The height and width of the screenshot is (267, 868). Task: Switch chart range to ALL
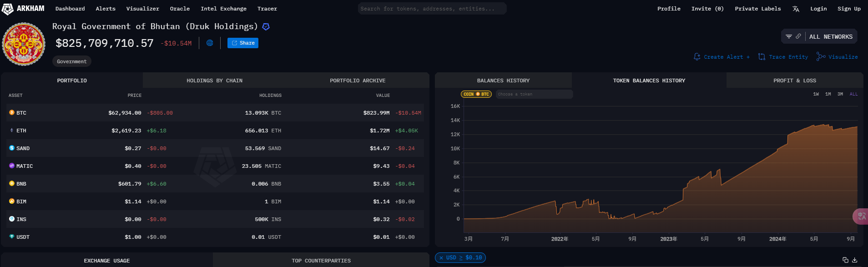(x=853, y=94)
